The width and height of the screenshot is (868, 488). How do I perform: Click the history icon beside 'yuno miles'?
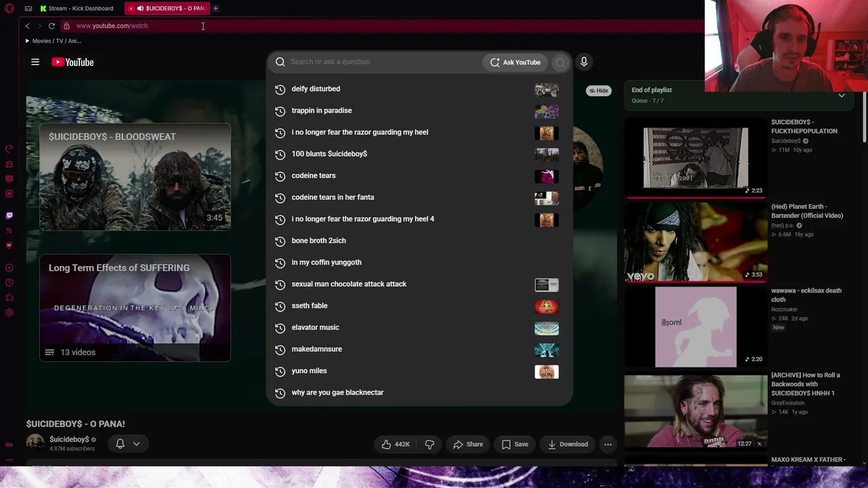[280, 371]
